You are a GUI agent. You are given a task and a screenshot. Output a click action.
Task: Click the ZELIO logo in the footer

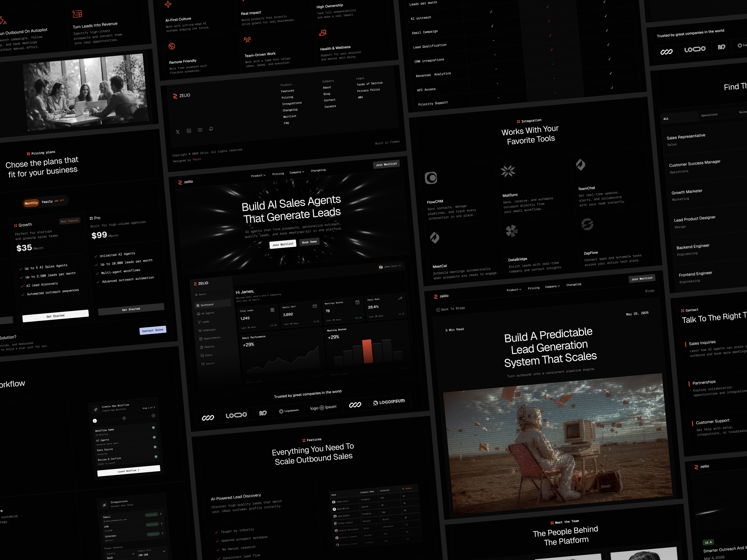(x=181, y=96)
